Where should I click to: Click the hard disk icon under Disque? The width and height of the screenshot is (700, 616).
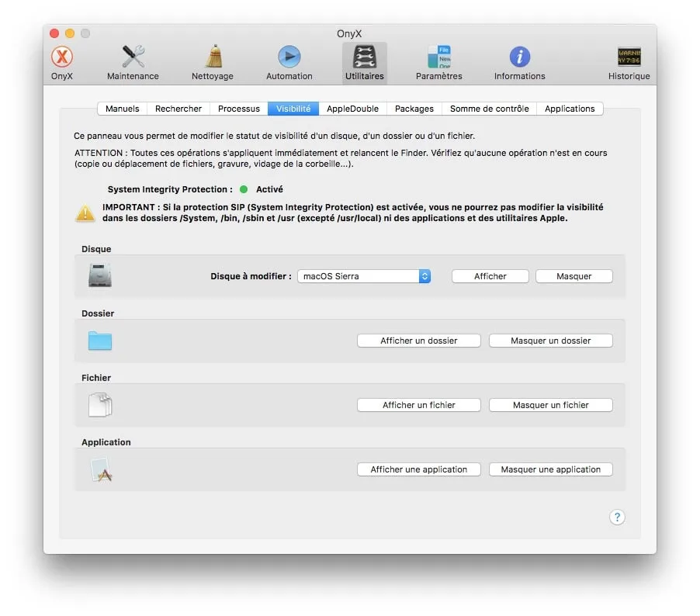100,275
